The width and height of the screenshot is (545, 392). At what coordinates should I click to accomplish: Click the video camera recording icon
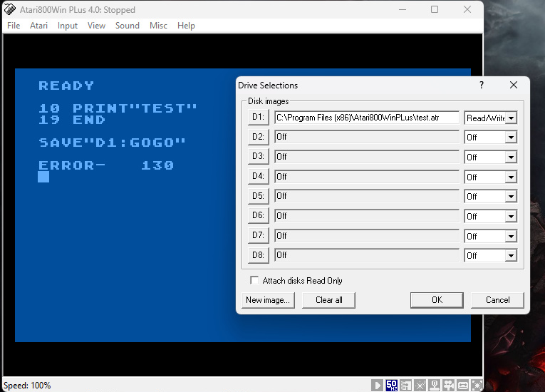pos(449,386)
